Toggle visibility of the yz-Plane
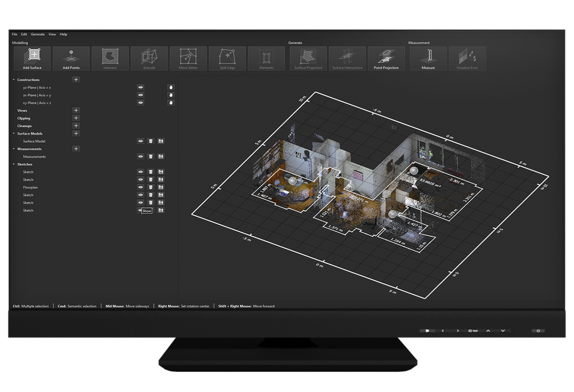Screen dimensions: 574x392 click(141, 87)
